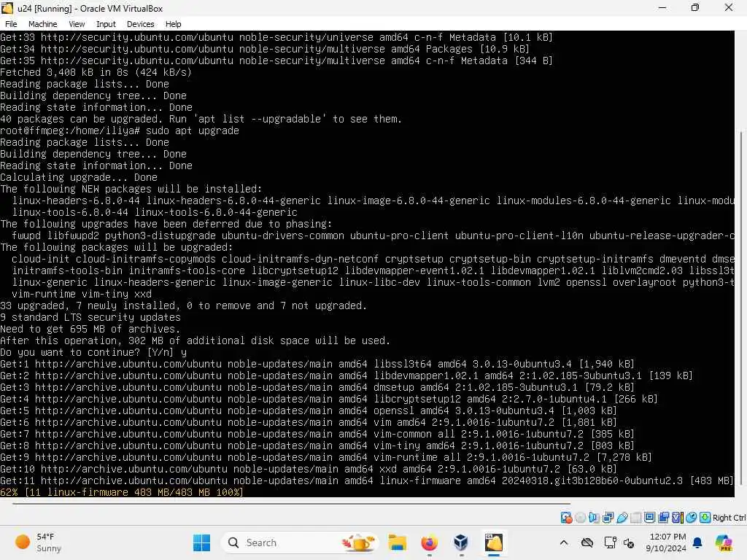Viewport: 747px width, 560px height.
Task: Click the Get:35 noble-security multiverse line
Action: 276,61
